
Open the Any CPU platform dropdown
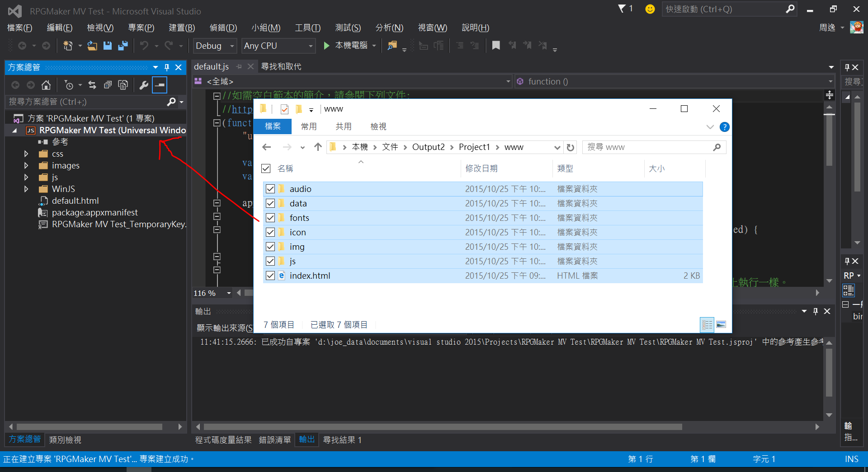pos(278,46)
